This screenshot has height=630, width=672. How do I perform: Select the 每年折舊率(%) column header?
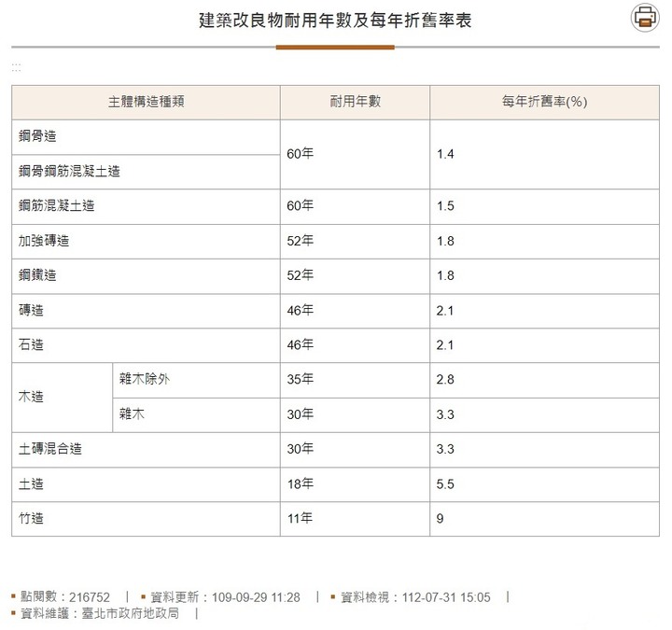point(544,102)
